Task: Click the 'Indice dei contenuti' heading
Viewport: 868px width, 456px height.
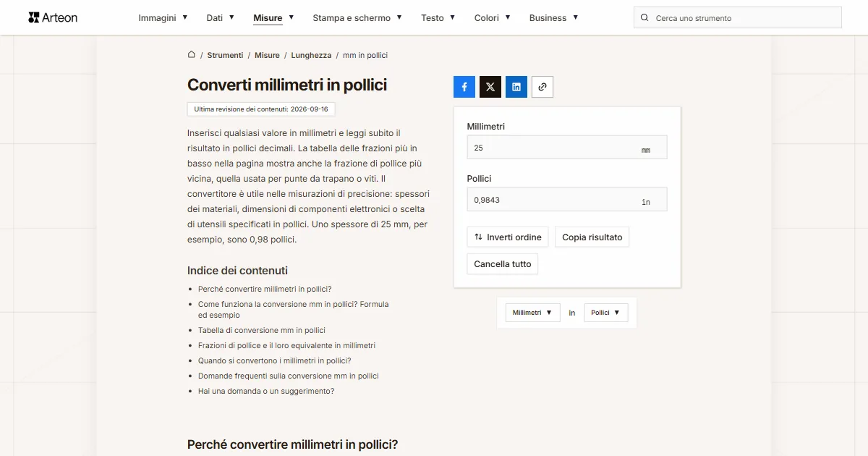Action: (237, 271)
